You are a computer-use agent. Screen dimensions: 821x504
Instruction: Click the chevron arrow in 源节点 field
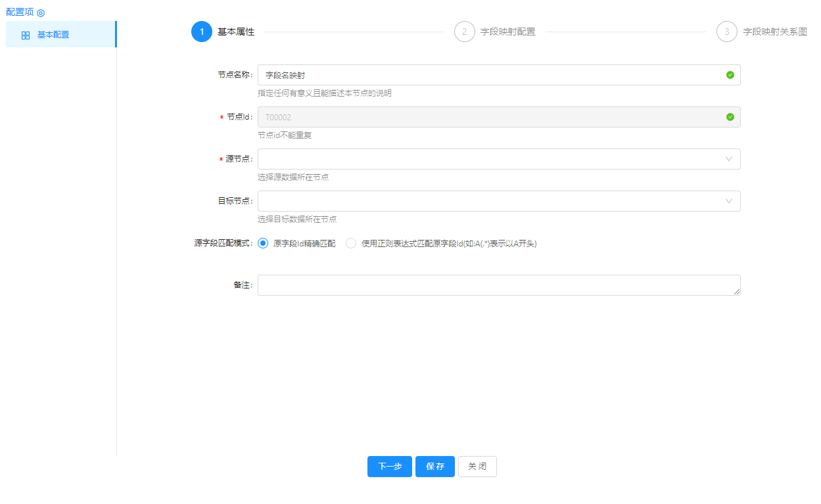click(x=729, y=159)
